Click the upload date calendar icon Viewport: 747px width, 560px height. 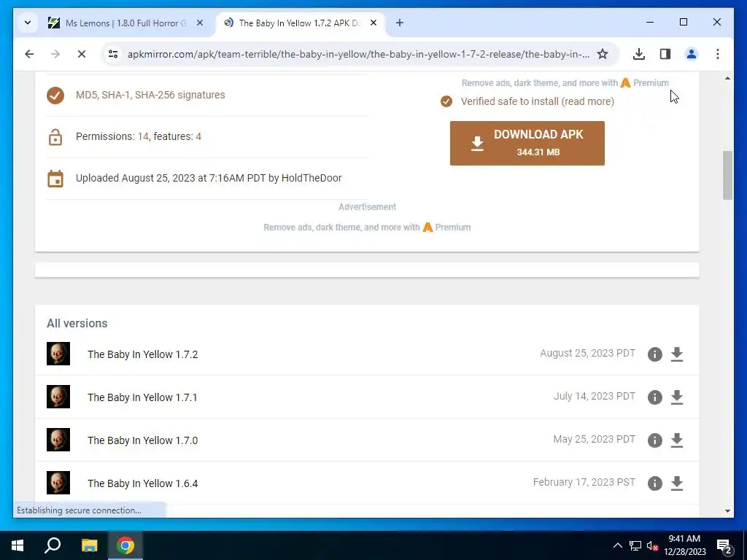tap(55, 179)
